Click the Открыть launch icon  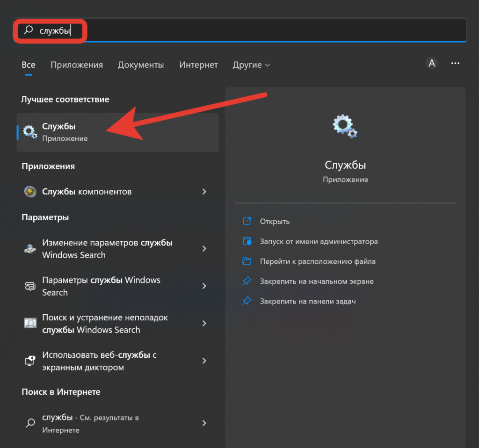pos(247,221)
